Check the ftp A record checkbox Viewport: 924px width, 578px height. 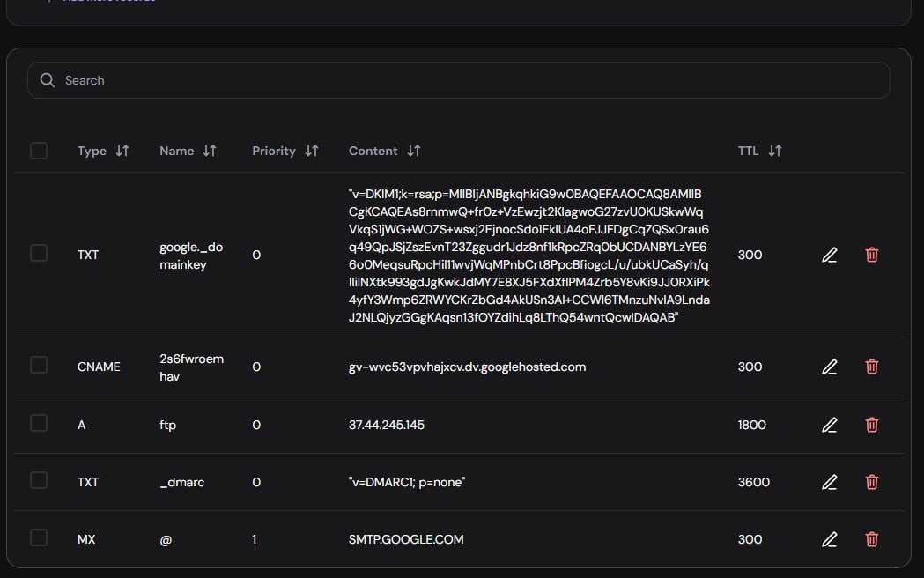click(39, 423)
